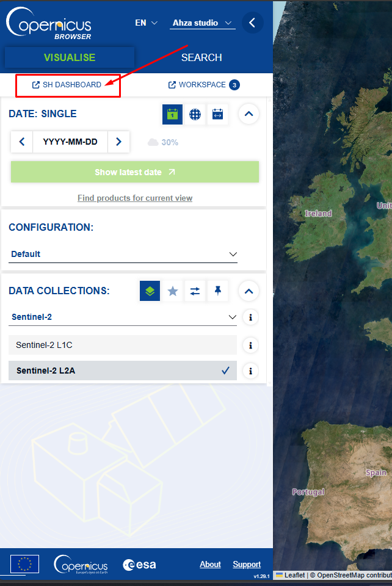Adjust the 30% cloud coverage control
The width and height of the screenshot is (392, 586).
tap(163, 142)
